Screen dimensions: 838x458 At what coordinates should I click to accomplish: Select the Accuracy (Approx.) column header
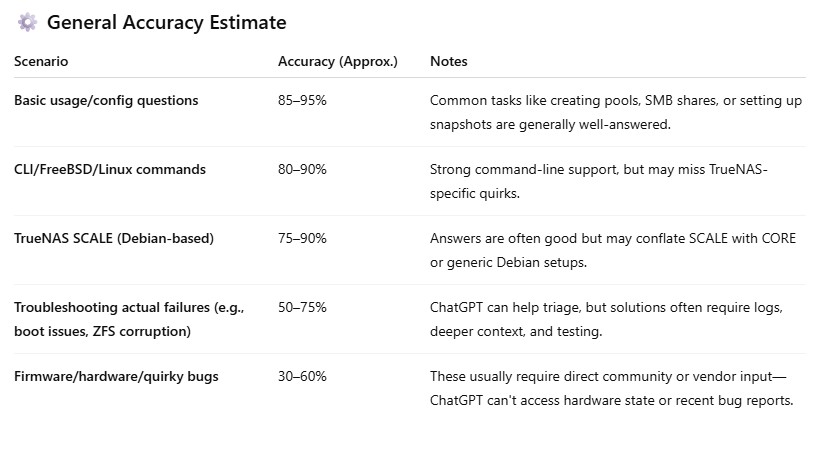pos(338,61)
